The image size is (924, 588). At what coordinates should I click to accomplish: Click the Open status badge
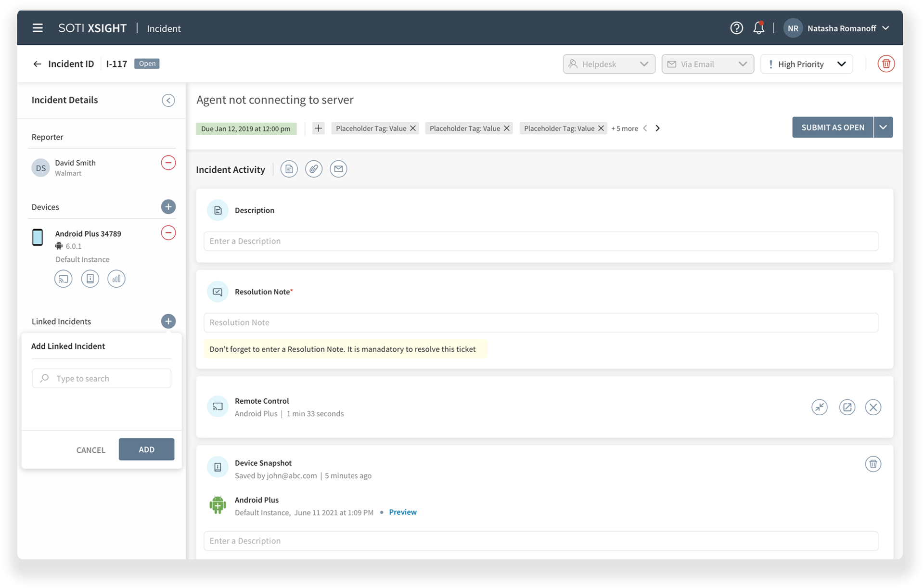147,64
